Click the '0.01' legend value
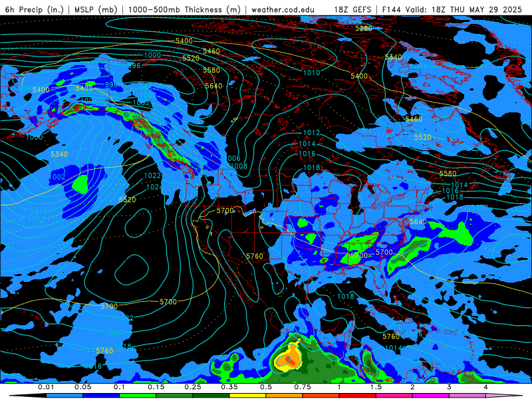Viewport: 532px width, 399px height. pyautogui.click(x=46, y=387)
